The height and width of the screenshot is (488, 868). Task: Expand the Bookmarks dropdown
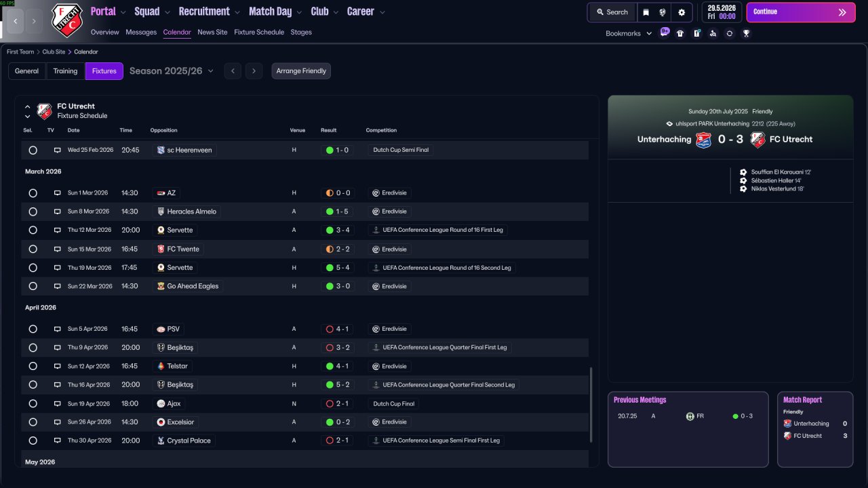[629, 33]
